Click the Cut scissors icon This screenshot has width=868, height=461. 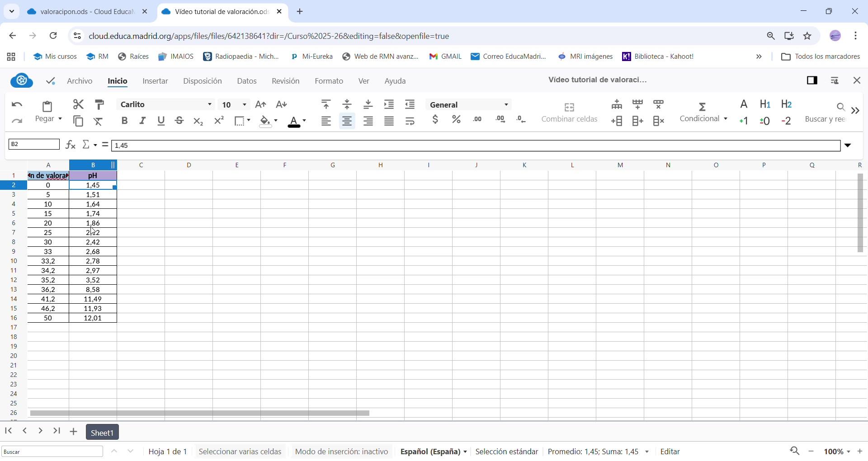(78, 105)
